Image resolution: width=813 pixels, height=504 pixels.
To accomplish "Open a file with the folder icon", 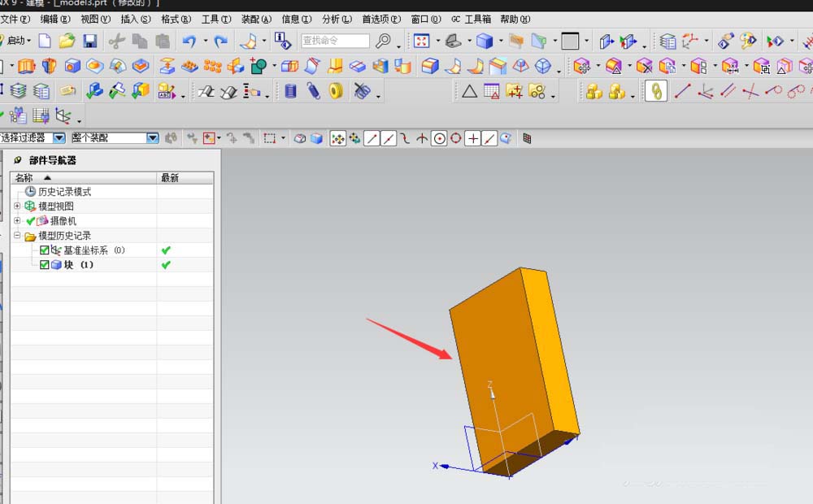I will (x=67, y=41).
